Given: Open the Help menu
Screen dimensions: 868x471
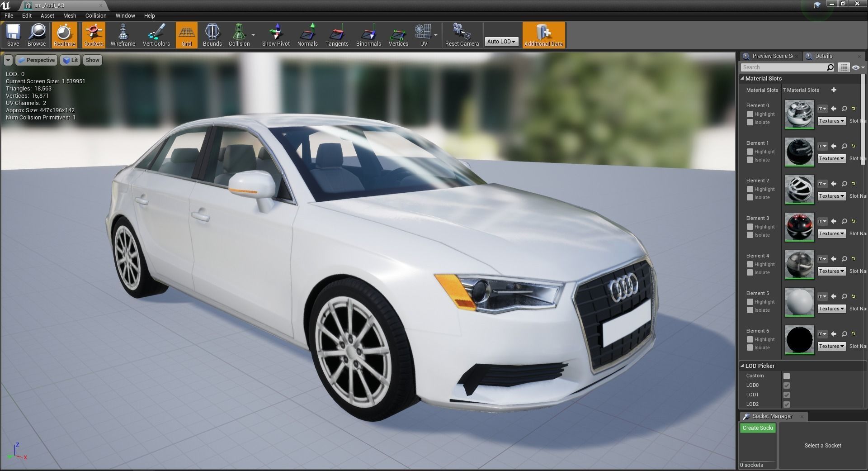Looking at the screenshot, I should (x=150, y=15).
